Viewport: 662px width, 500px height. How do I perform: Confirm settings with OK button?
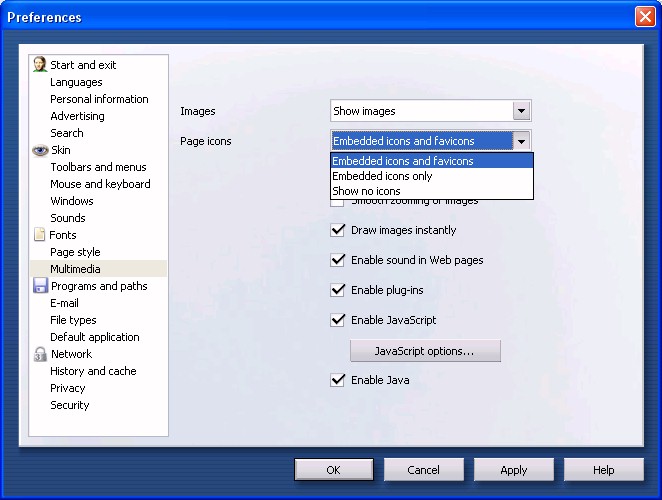[x=334, y=470]
